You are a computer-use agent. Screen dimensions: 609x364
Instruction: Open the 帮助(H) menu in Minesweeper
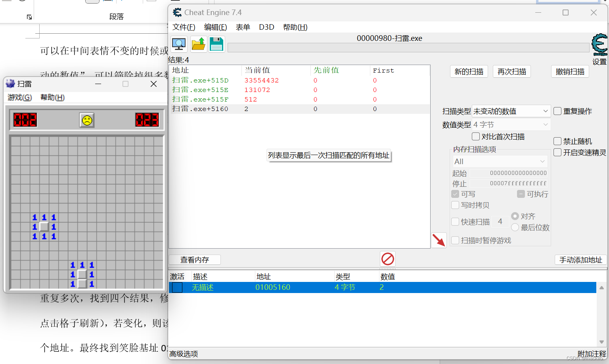coord(52,97)
